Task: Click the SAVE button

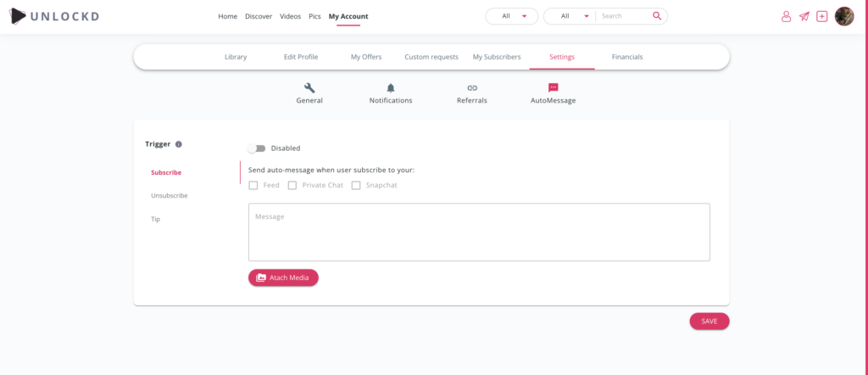Action: click(x=709, y=322)
